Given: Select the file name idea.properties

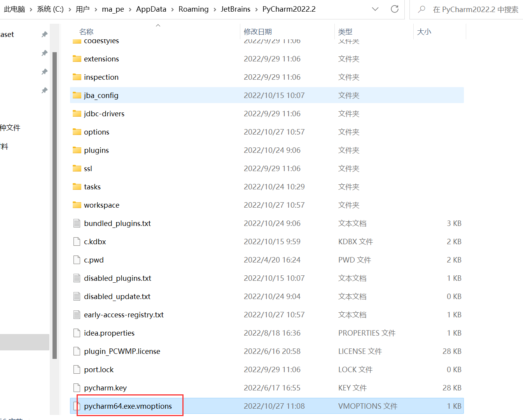Looking at the screenshot, I should point(109,333).
